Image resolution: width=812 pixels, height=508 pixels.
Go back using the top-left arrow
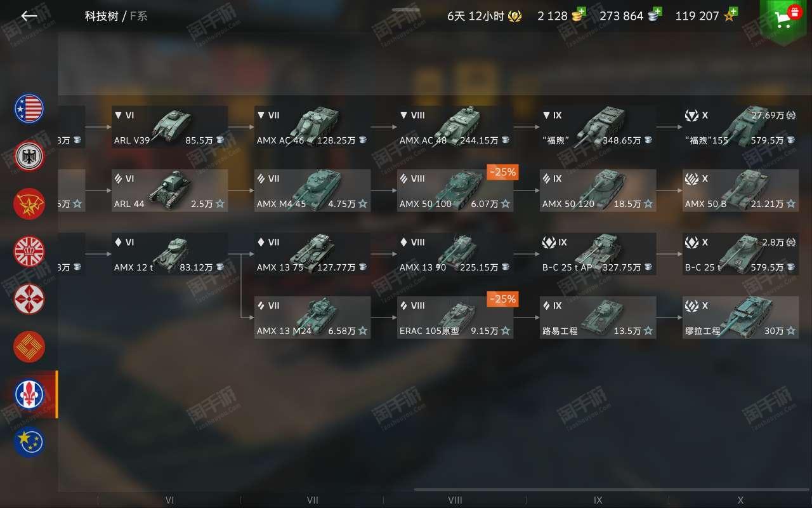point(29,17)
